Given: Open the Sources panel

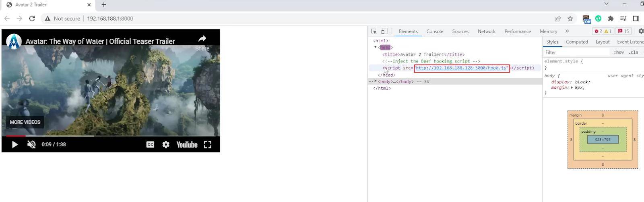Looking at the screenshot, I should point(460,31).
